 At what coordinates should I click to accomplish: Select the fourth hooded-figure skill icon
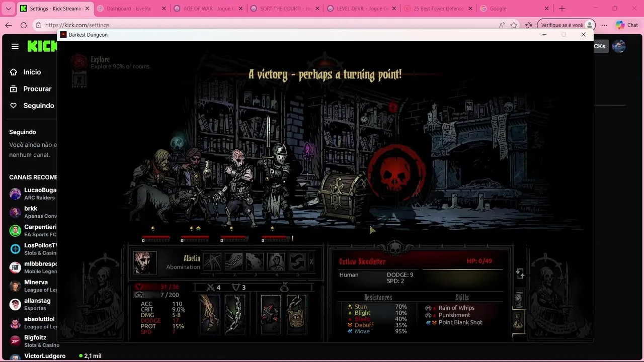coord(276,262)
